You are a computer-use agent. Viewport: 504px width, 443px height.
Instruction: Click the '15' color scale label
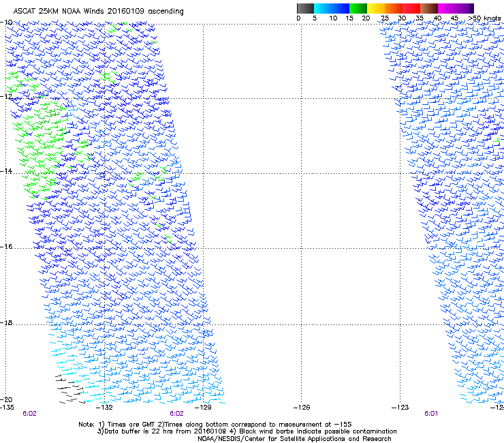pyautogui.click(x=349, y=18)
